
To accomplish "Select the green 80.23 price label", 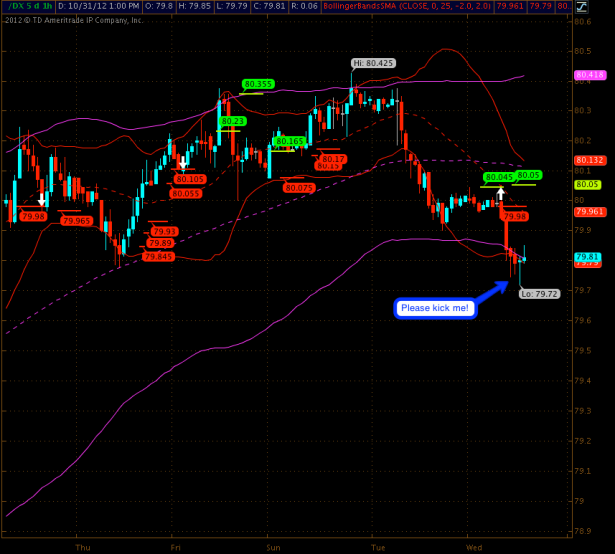I will 230,121.
